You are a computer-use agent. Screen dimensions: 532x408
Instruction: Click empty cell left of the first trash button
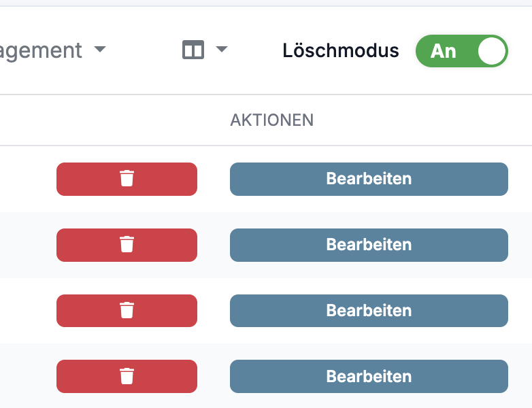click(27, 179)
